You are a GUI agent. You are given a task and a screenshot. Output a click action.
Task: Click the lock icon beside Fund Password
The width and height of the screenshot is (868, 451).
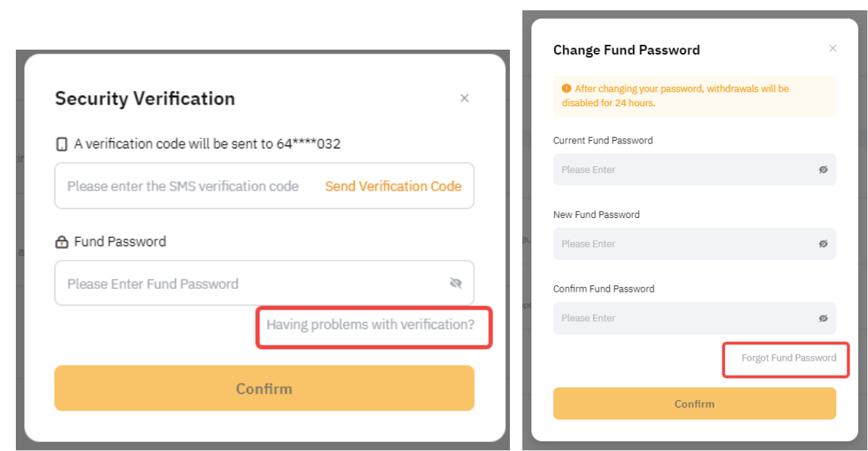(61, 242)
